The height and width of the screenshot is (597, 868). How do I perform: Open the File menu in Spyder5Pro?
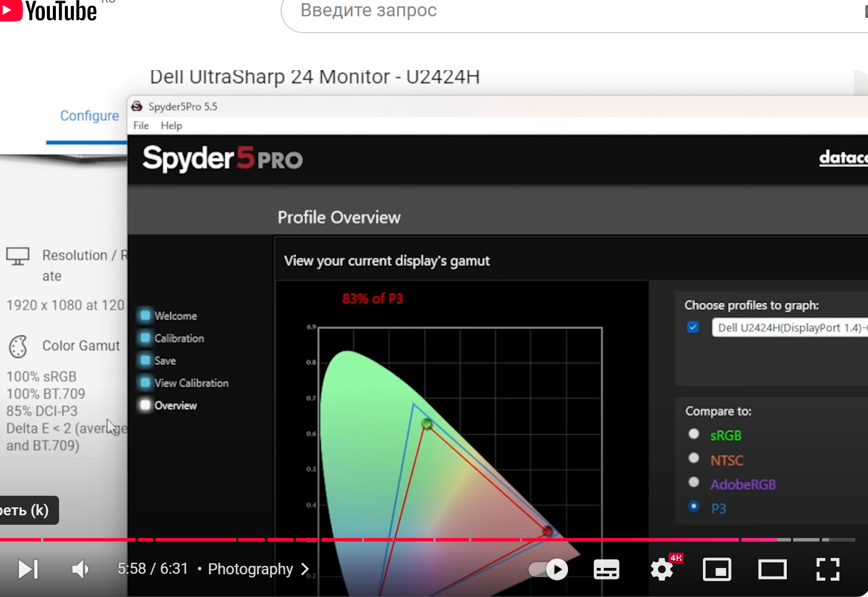click(141, 126)
